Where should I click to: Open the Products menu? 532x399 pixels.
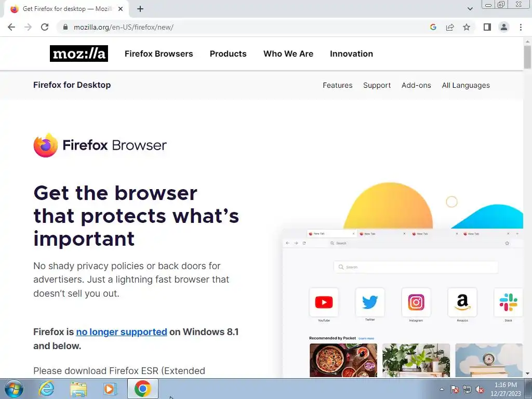(x=228, y=54)
